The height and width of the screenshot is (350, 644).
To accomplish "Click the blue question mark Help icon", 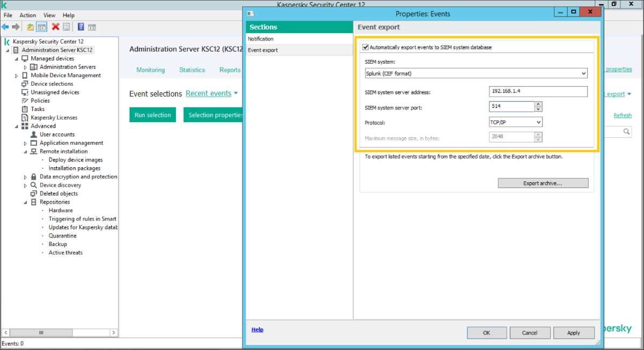I will tap(81, 27).
